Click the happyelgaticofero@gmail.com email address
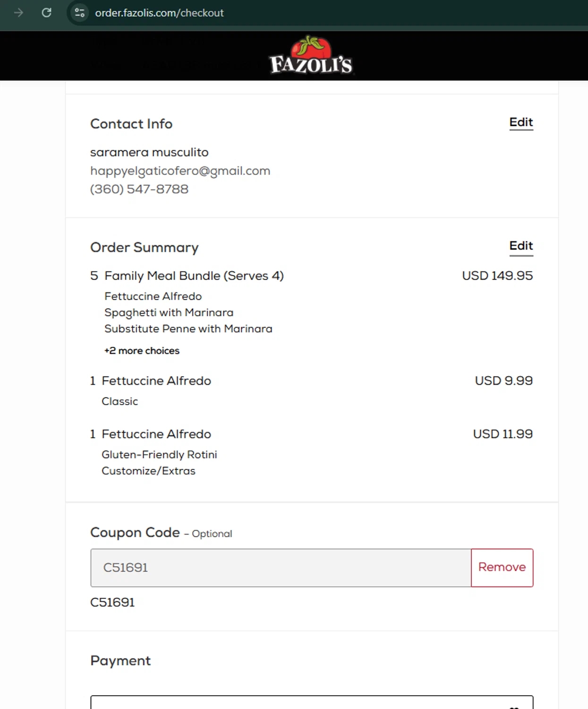Viewport: 588px width, 709px height. 180,171
